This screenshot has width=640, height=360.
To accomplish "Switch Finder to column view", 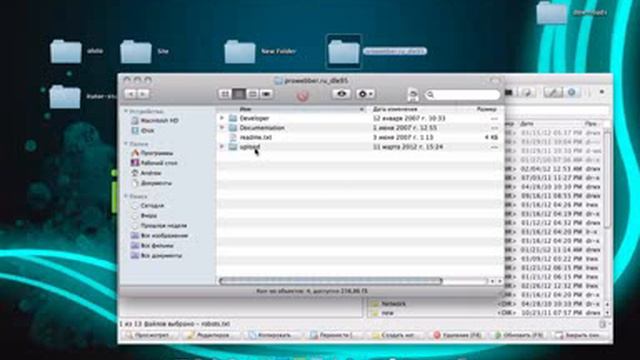I will click(x=253, y=94).
